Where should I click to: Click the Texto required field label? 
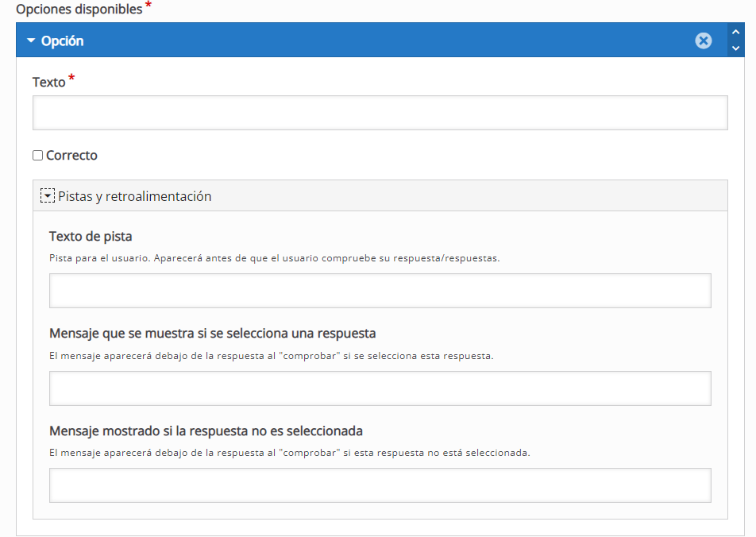49,83
